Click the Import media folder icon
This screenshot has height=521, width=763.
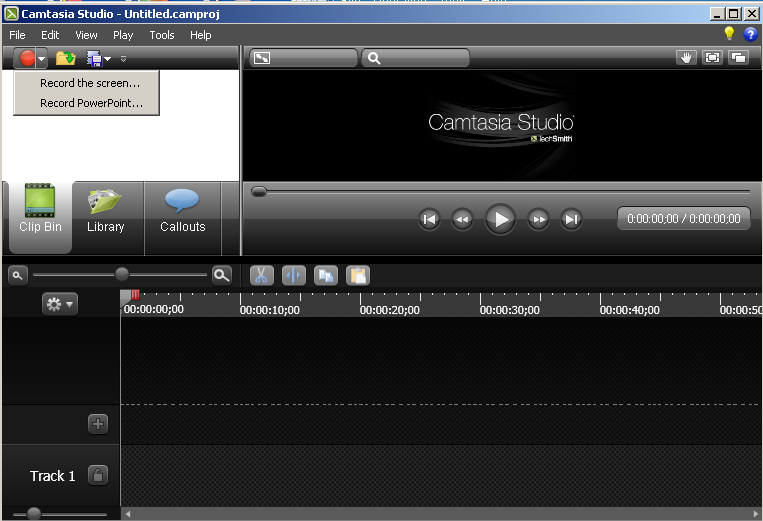coord(66,58)
